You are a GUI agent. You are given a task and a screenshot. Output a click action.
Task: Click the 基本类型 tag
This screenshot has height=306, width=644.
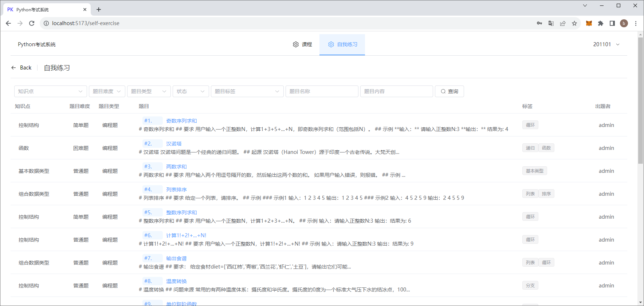pos(535,171)
